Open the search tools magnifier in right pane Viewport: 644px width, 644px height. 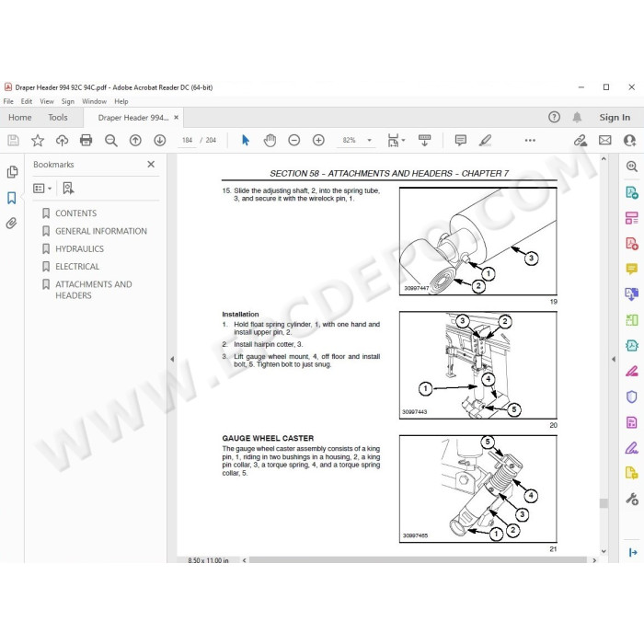[x=632, y=167]
